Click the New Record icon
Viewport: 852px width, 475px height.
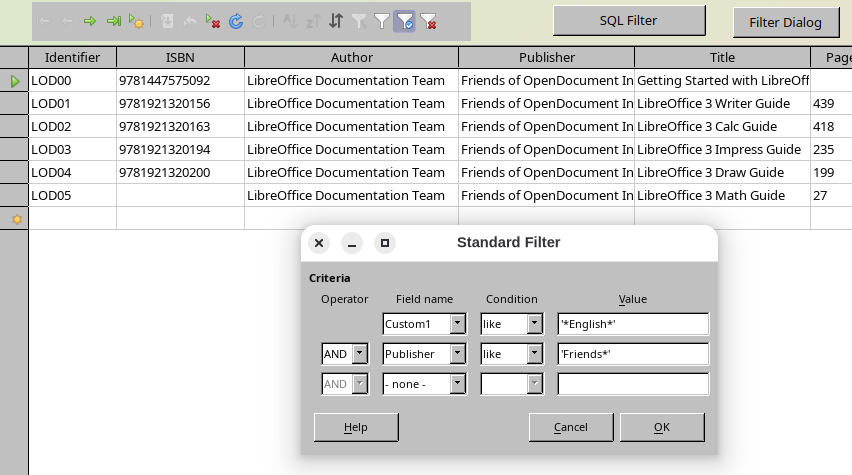(136, 20)
